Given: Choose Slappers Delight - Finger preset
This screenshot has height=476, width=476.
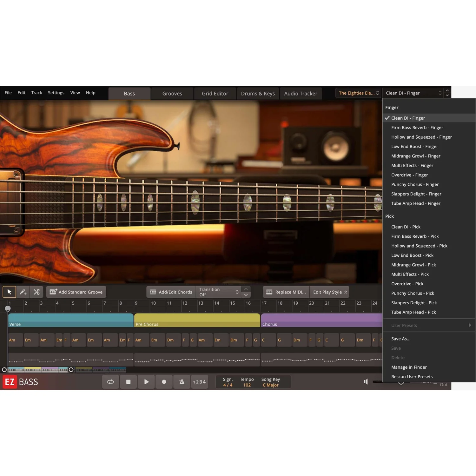Looking at the screenshot, I should (x=429, y=194).
